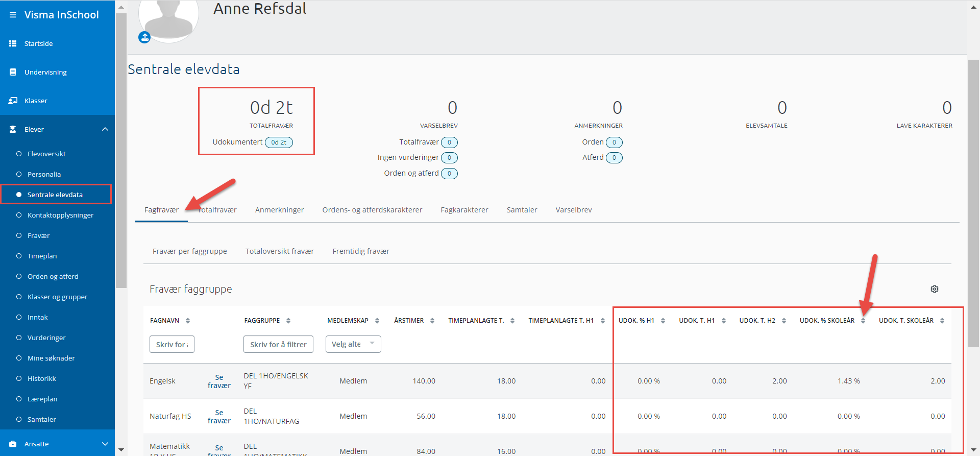Screen dimensions: 980x456
Task: Select Sentrale elevdata in sidebar
Action: tap(55, 195)
